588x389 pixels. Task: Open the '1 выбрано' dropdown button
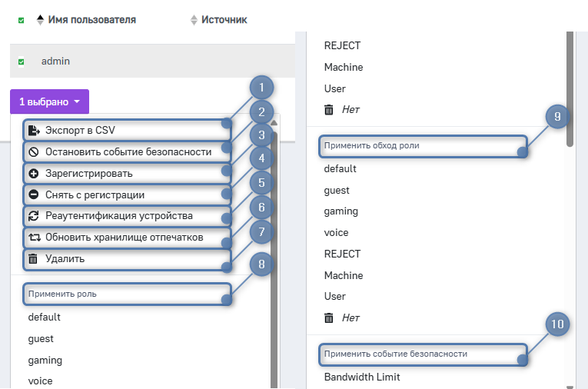click(49, 101)
